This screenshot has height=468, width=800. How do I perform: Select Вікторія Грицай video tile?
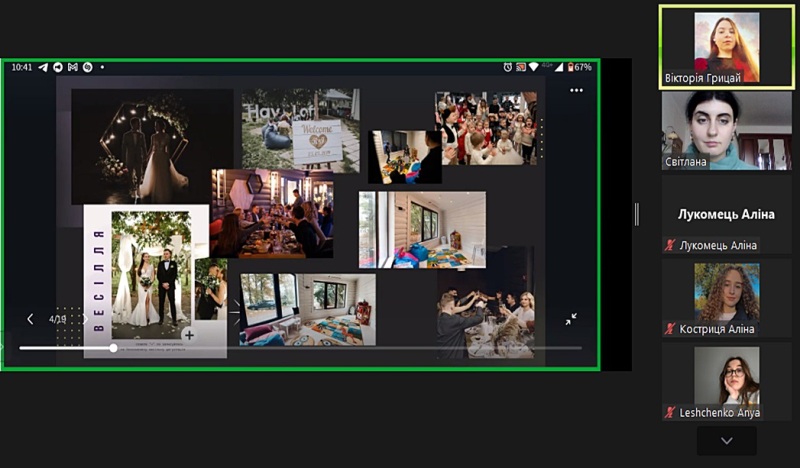click(727, 47)
